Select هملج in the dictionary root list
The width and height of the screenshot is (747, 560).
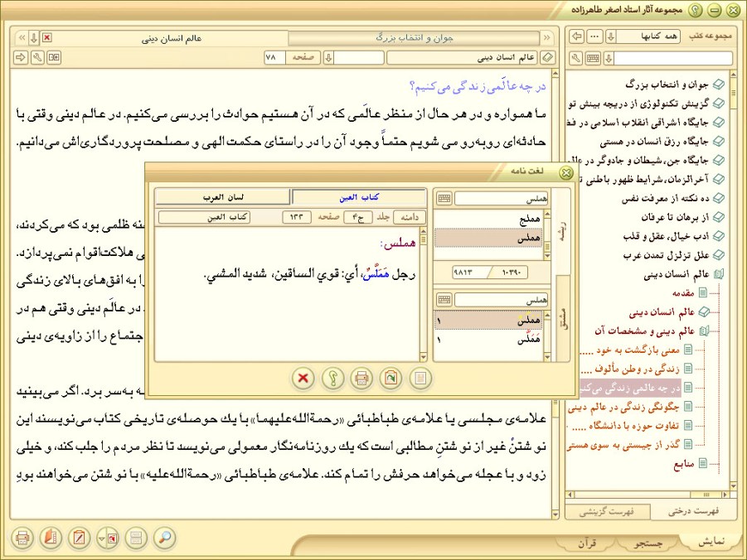[x=488, y=219]
